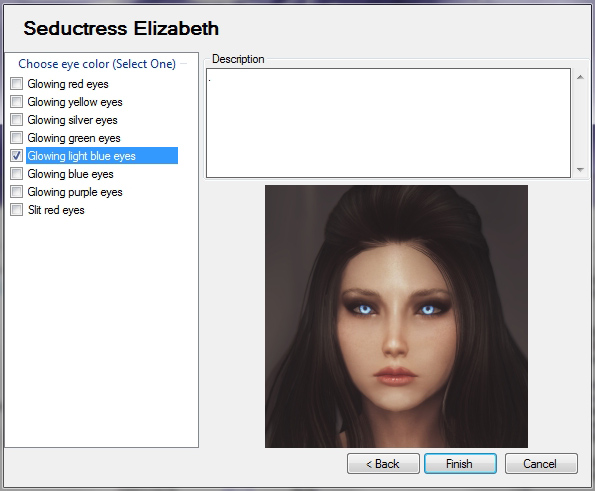The width and height of the screenshot is (595, 491).
Task: Check the Glowing silver eyes checkbox
Action: coord(16,120)
